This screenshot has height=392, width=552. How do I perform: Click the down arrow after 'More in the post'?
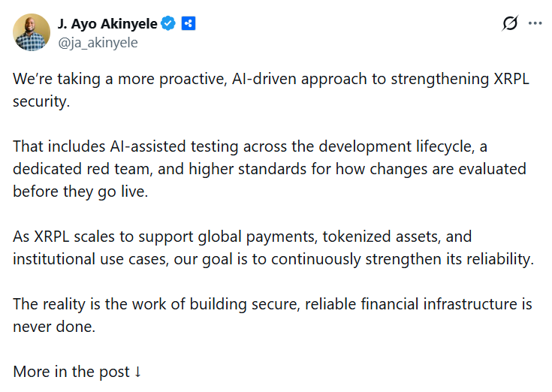pos(137,371)
